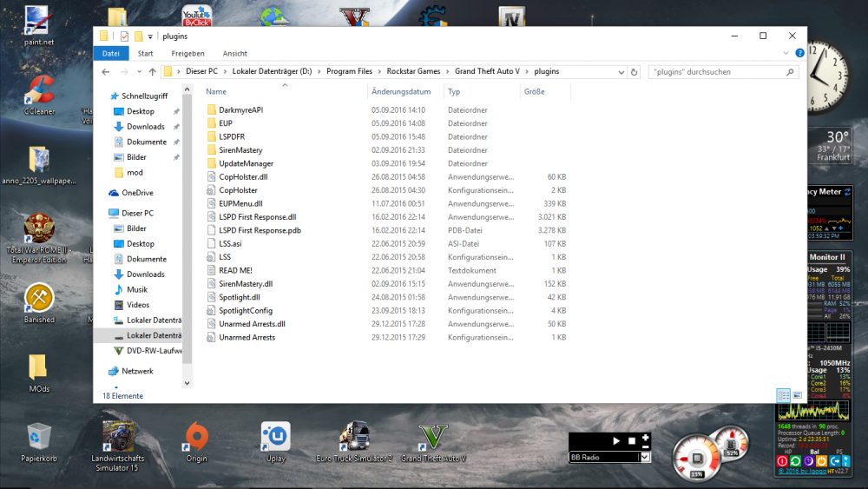Launch Grand Theft Auto V desktop shortcut
This screenshot has width=868, height=489.
[x=433, y=441]
